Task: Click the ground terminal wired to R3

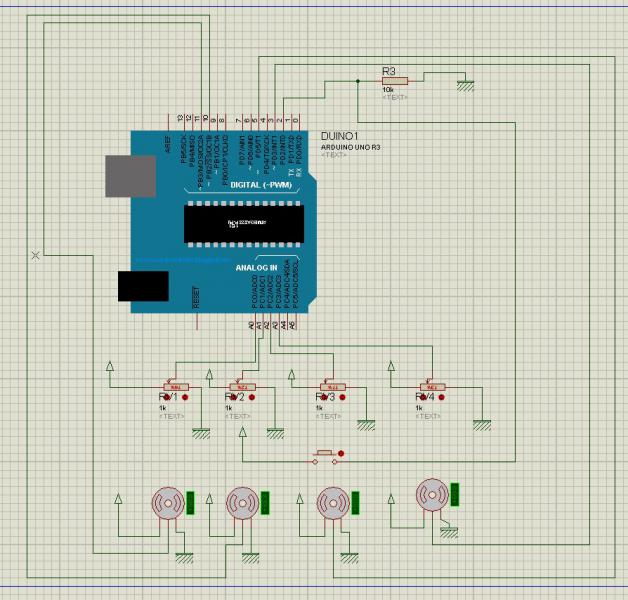Action: point(465,87)
